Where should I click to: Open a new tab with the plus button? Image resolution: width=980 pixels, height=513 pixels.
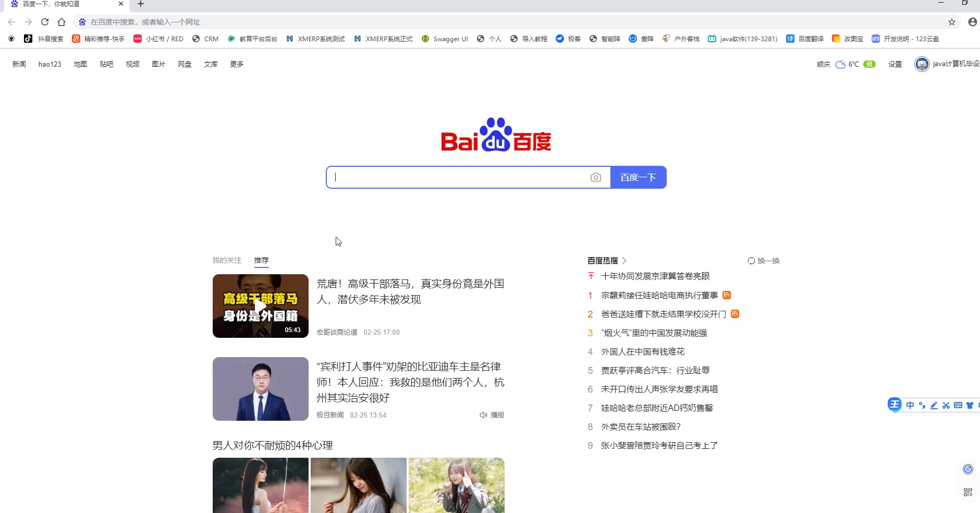[141, 4]
